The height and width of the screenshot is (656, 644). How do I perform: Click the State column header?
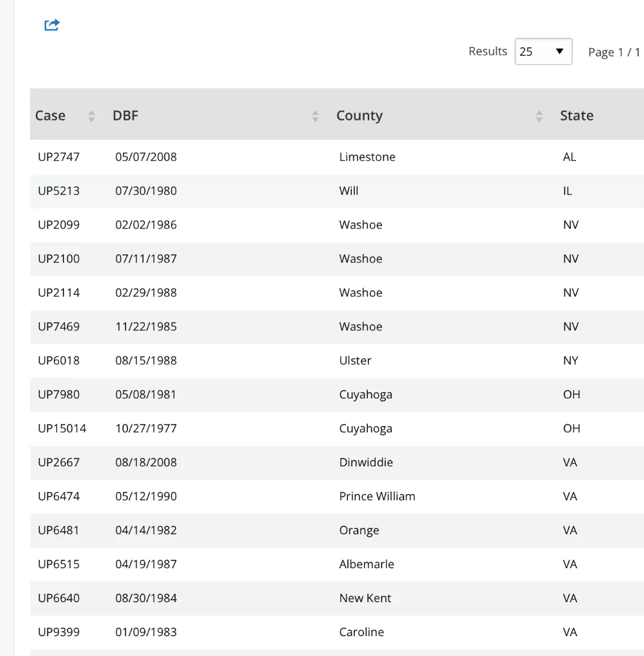576,116
